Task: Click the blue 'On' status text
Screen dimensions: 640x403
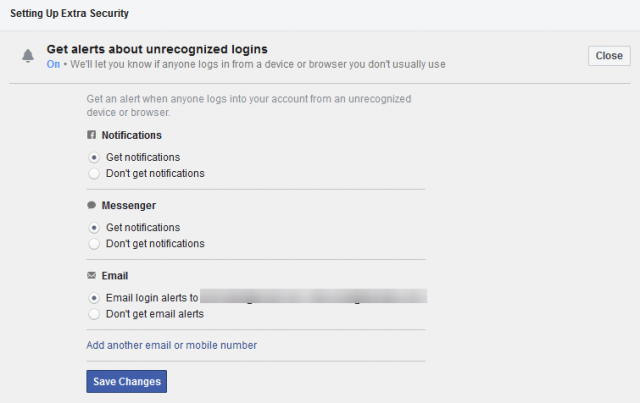Action: point(53,64)
